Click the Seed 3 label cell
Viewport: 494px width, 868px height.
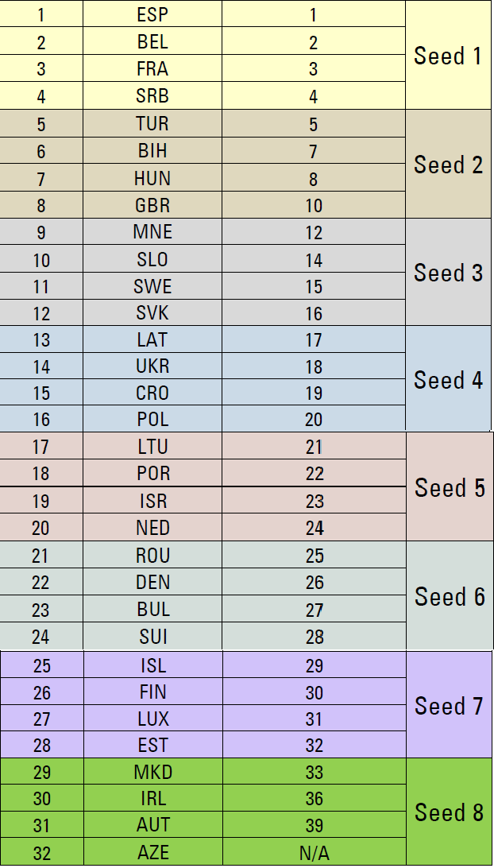(448, 273)
